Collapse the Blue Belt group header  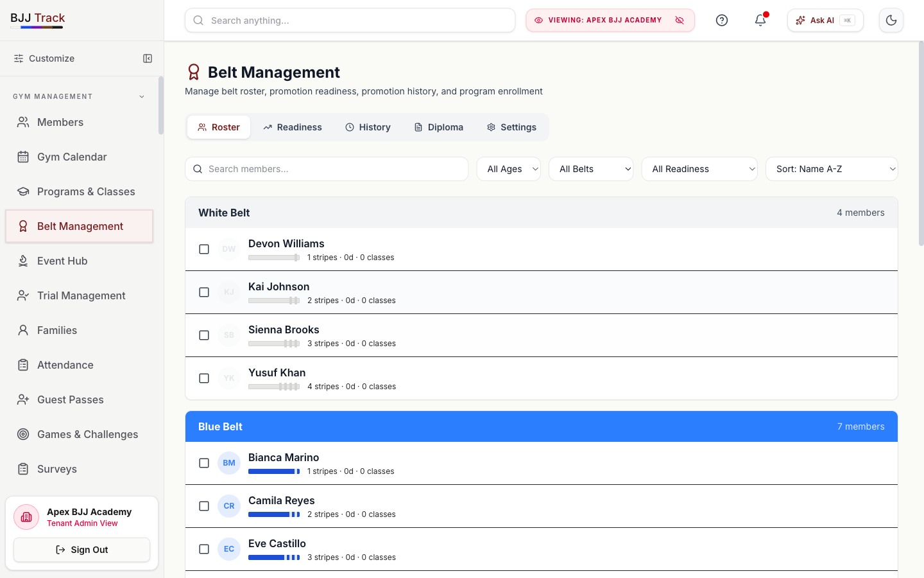tap(542, 426)
